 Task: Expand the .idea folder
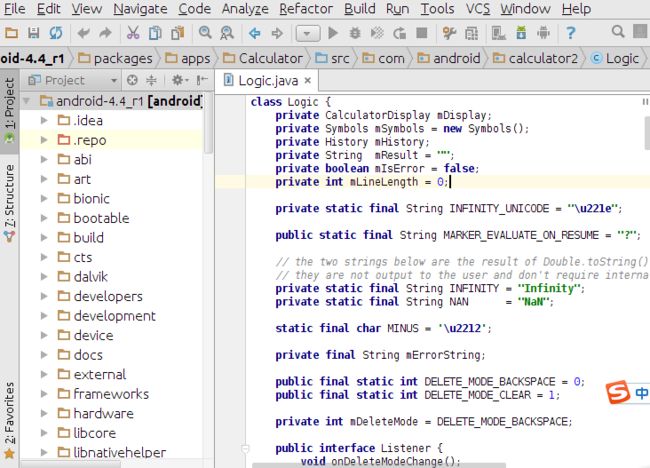[x=44, y=121]
